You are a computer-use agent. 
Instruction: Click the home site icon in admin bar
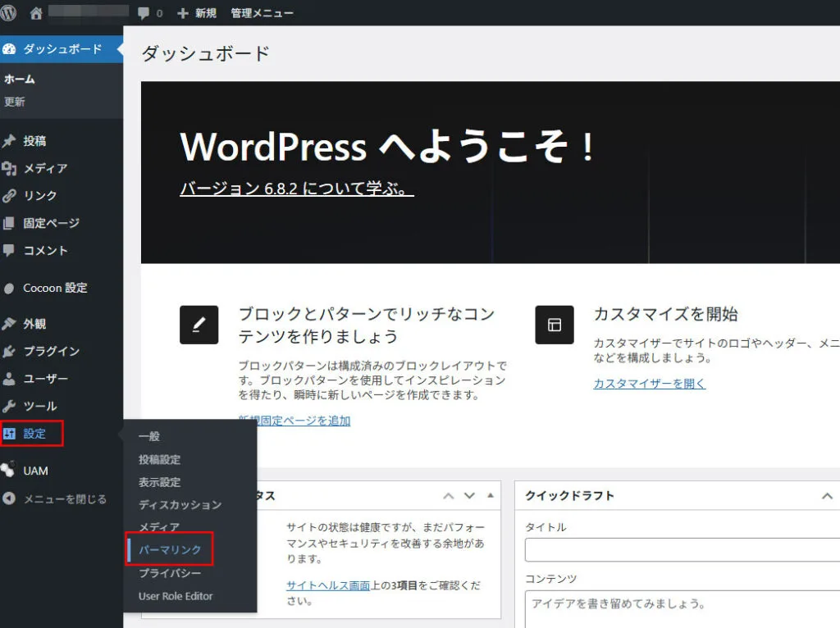(x=35, y=13)
